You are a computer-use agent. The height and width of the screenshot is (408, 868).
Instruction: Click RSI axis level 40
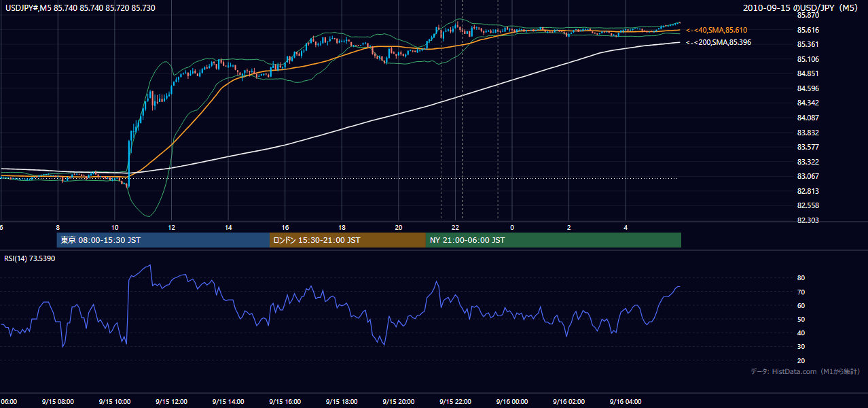[x=801, y=333]
